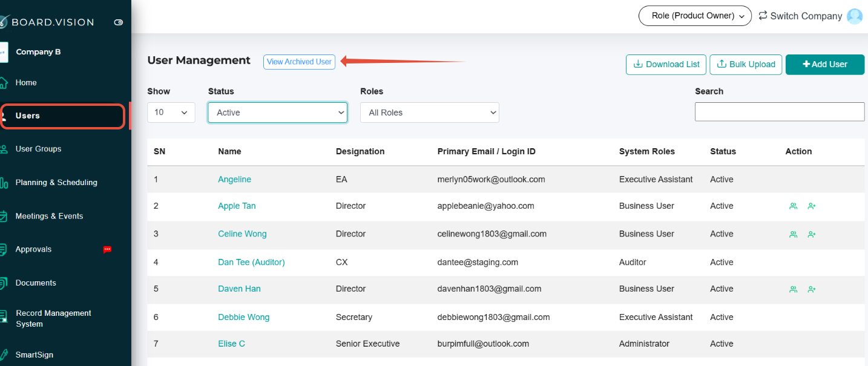Click the View Archived User button

point(299,62)
